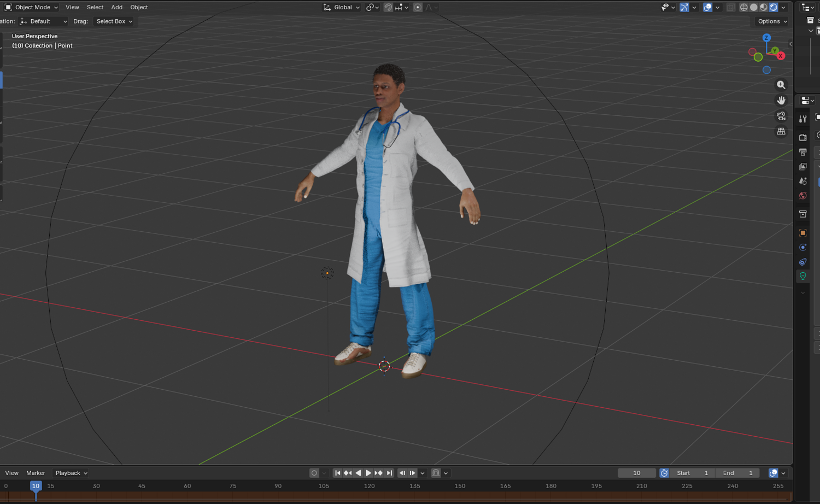Viewport: 820px width, 504px height.
Task: Open the timeline Playback dropdown
Action: 71,473
